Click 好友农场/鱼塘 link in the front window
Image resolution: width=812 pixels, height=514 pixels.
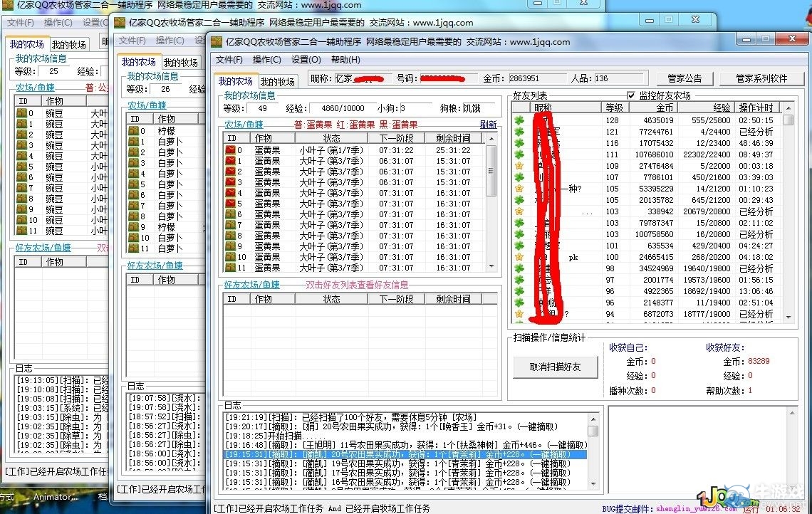(251, 285)
